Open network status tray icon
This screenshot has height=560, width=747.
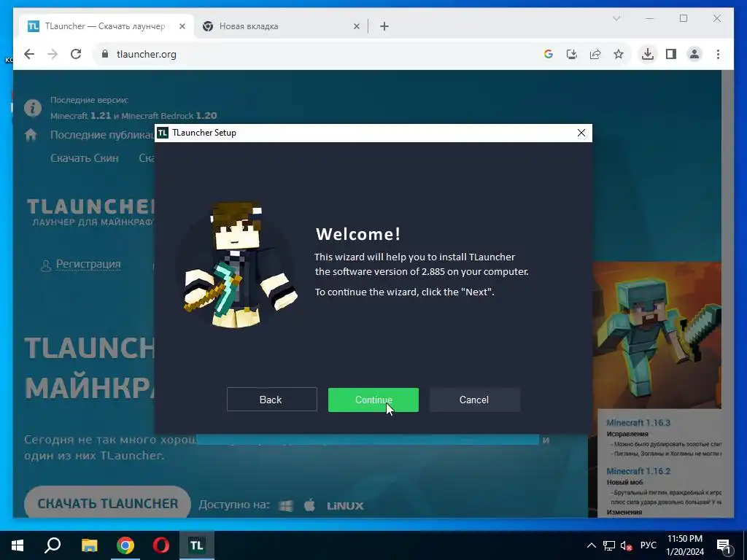click(x=609, y=545)
